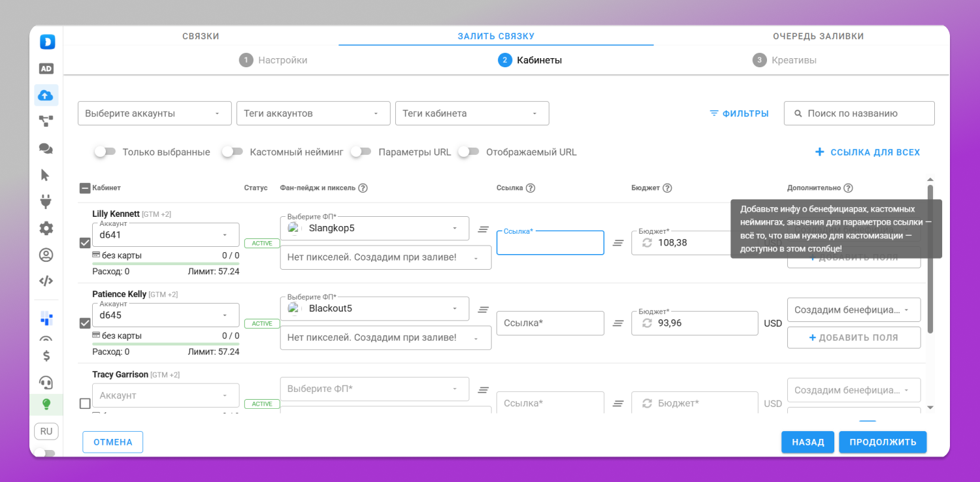
Task: Toggle the Только выбранные switch
Action: [x=105, y=152]
